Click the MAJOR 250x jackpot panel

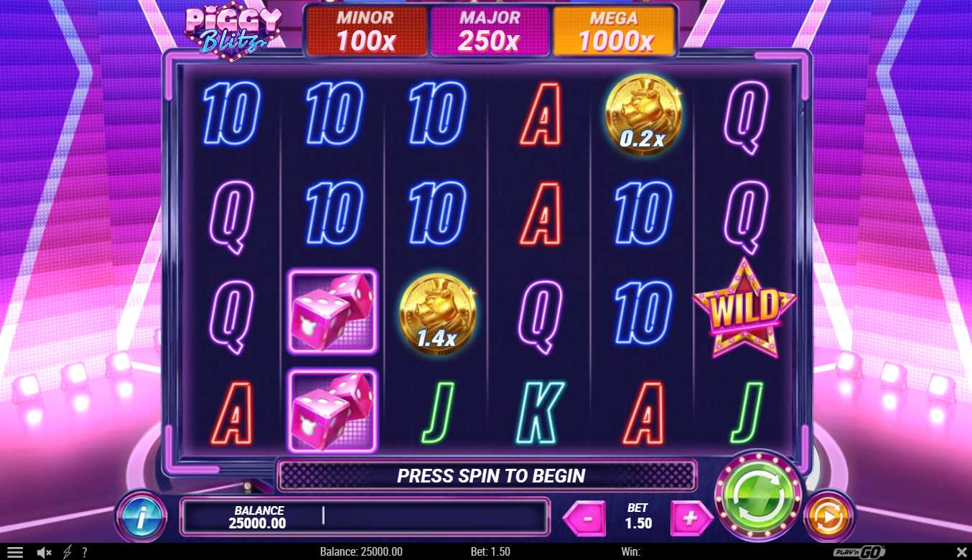[490, 31]
